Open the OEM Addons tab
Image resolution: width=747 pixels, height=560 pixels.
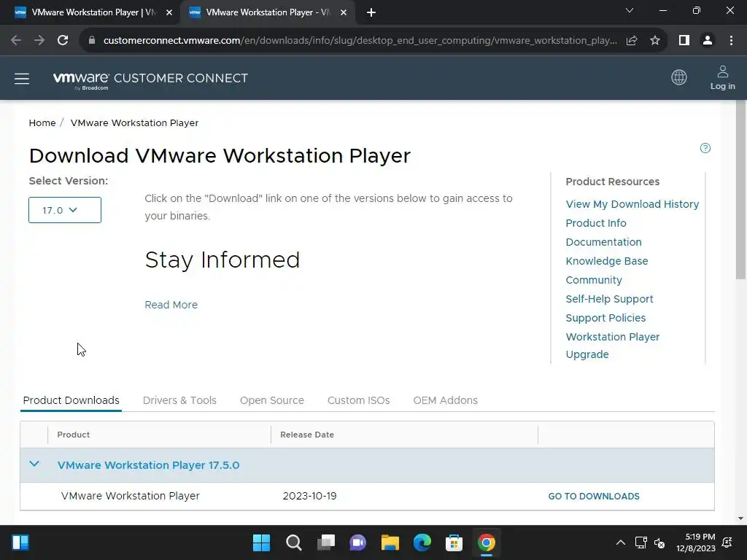click(446, 400)
